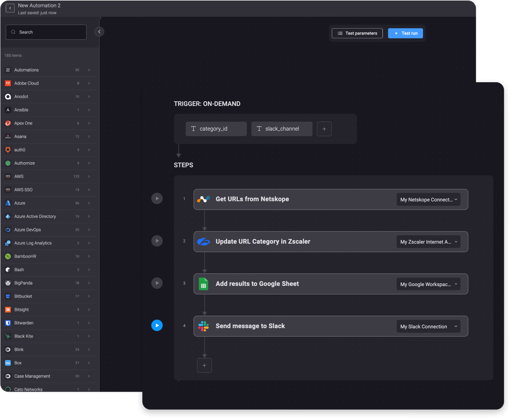Expand the AWS row chevron
512x420 pixels.
(x=89, y=176)
